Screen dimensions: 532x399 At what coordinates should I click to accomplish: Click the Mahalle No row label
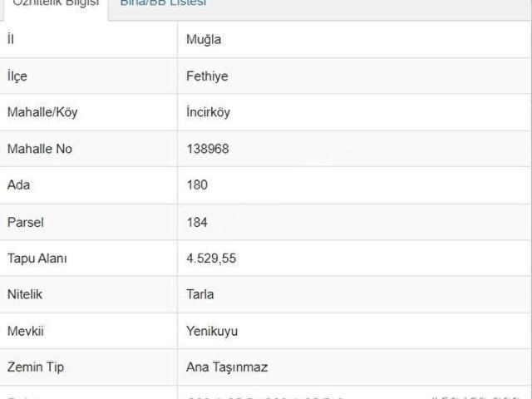[x=39, y=149]
